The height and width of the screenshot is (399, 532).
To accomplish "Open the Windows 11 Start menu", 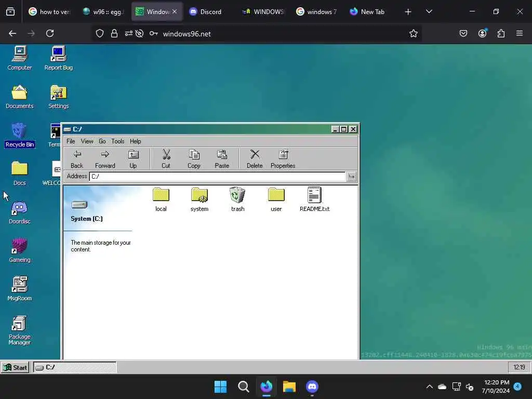I will [220, 387].
